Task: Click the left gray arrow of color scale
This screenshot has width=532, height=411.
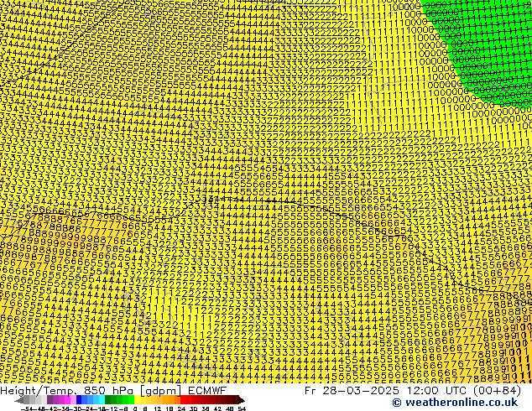Action: [x=19, y=400]
